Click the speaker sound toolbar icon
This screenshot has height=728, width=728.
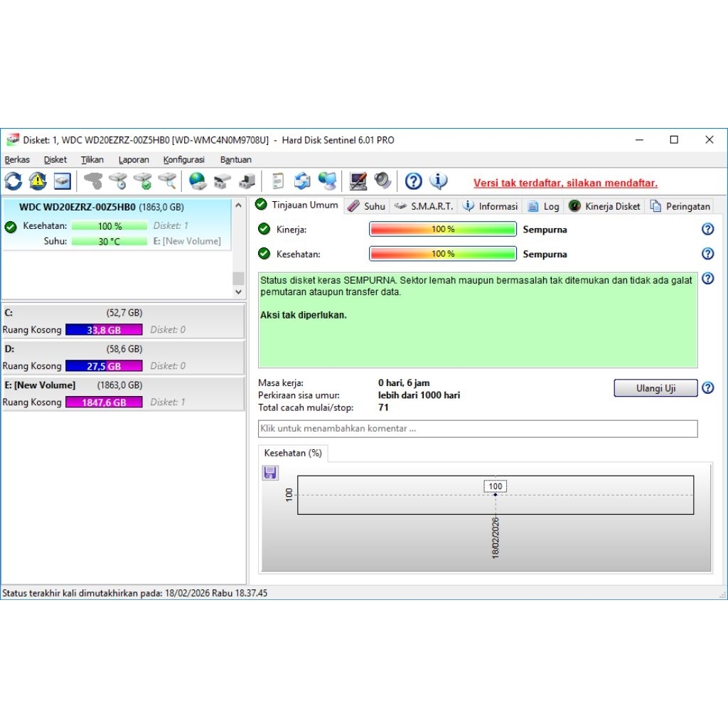pos(383,181)
